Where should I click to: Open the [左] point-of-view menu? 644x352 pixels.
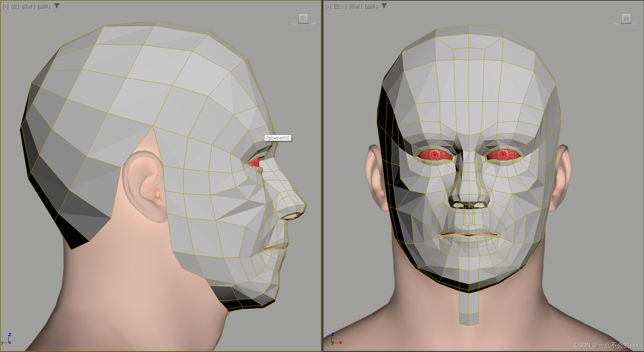click(15, 6)
